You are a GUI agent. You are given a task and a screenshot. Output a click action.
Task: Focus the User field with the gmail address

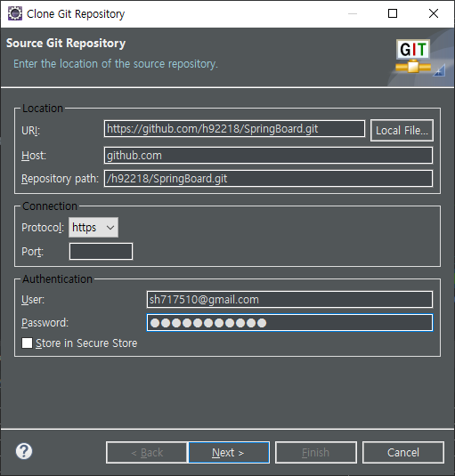[x=289, y=300]
